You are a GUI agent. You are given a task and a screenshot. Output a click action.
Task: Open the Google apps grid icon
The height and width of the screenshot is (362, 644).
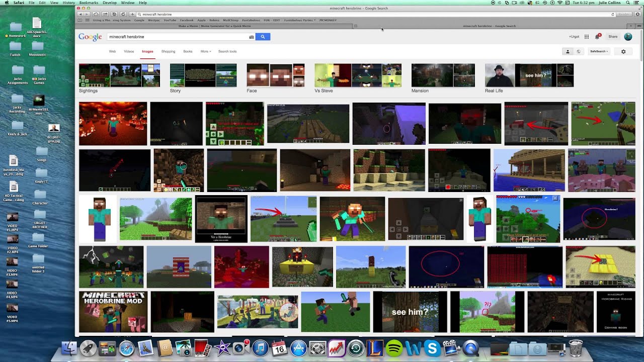click(587, 37)
